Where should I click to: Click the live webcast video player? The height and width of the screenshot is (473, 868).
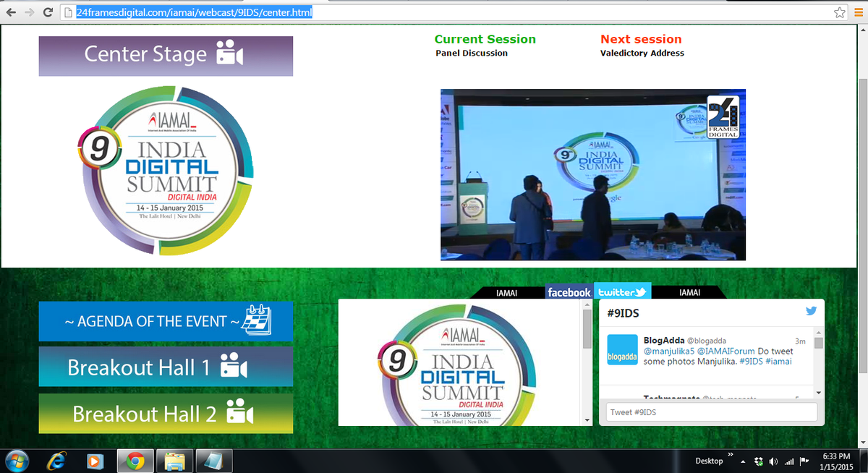coord(592,174)
